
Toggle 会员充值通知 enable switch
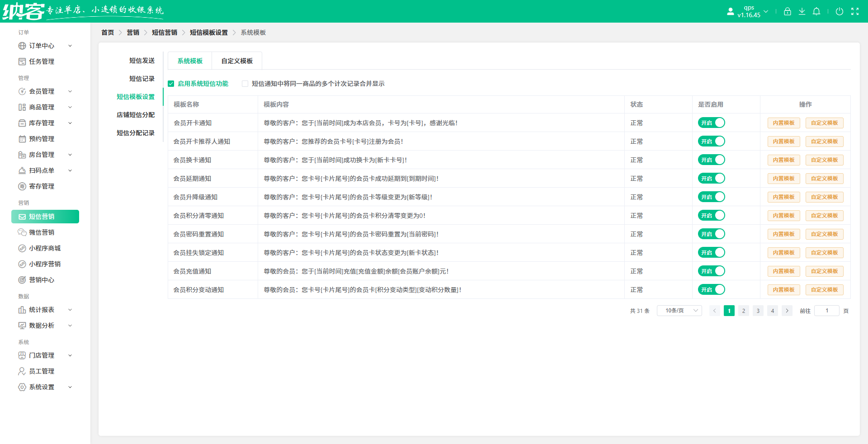tap(712, 271)
